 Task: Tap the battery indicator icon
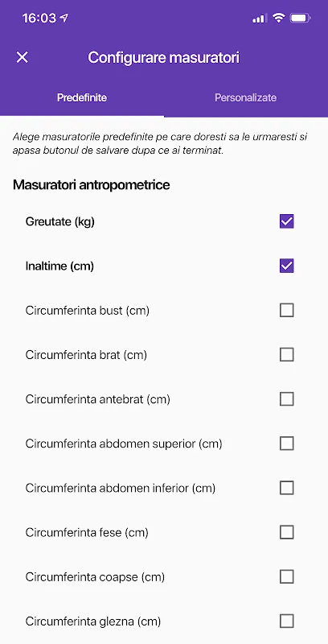click(x=301, y=18)
